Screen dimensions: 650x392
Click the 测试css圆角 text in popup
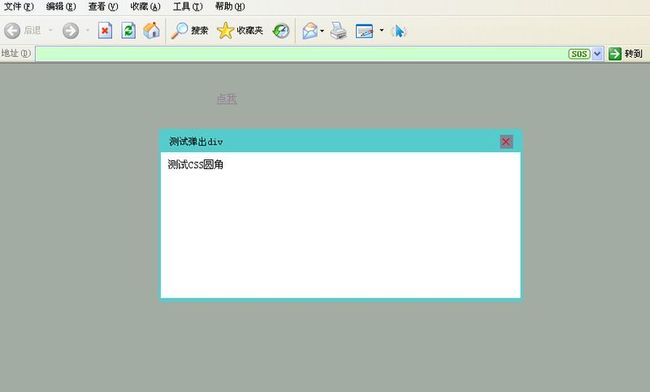[196, 165]
